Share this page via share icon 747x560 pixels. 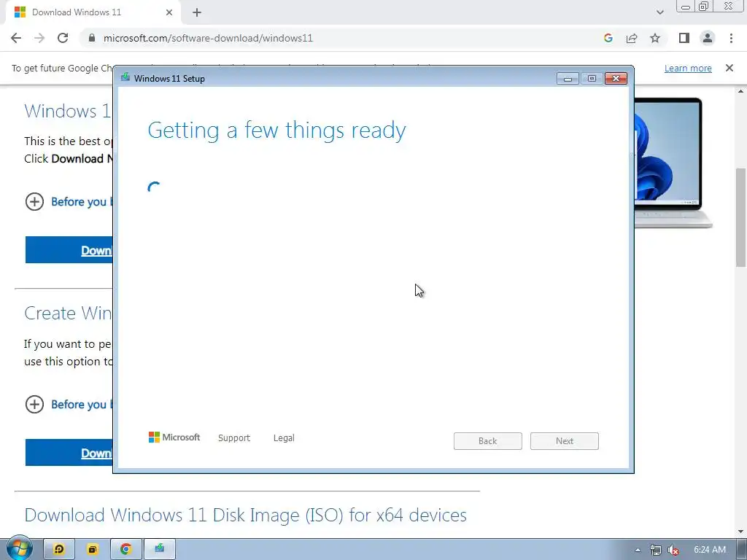coord(632,38)
